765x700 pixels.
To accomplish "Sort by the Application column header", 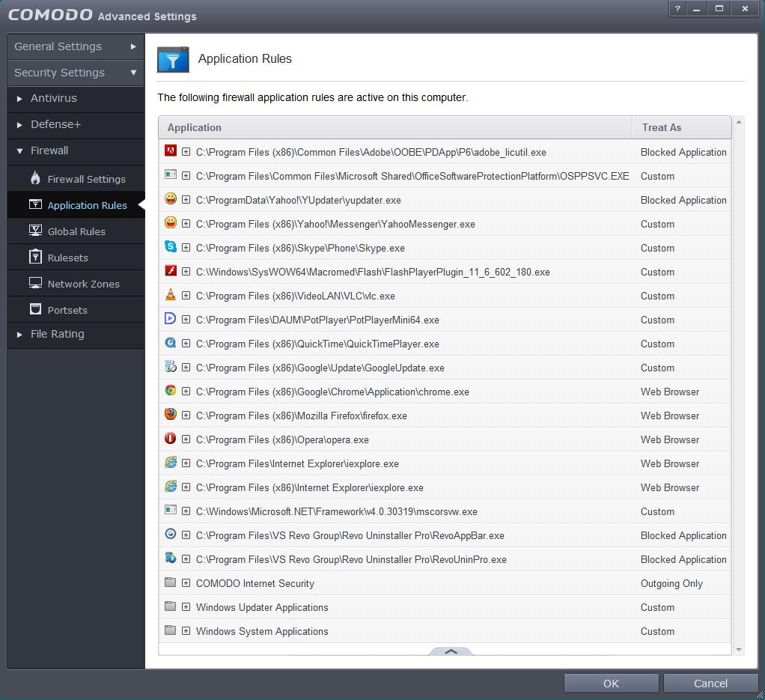I will pyautogui.click(x=395, y=127).
